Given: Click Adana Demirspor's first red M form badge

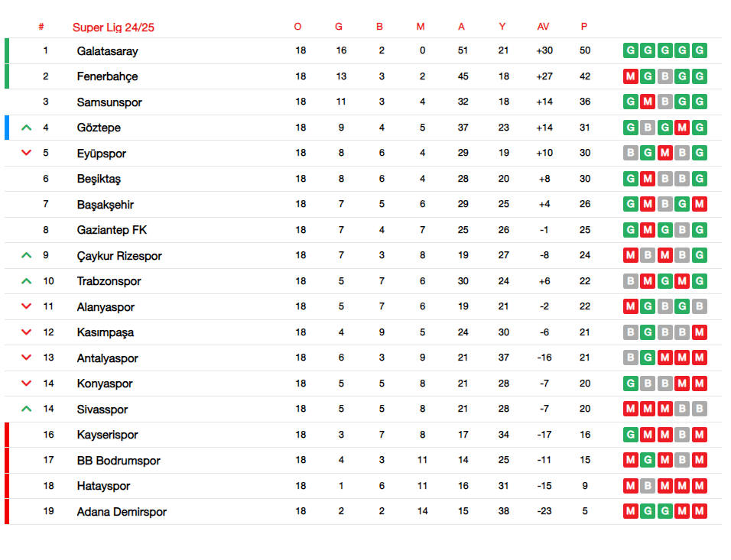Looking at the screenshot, I should (x=631, y=511).
